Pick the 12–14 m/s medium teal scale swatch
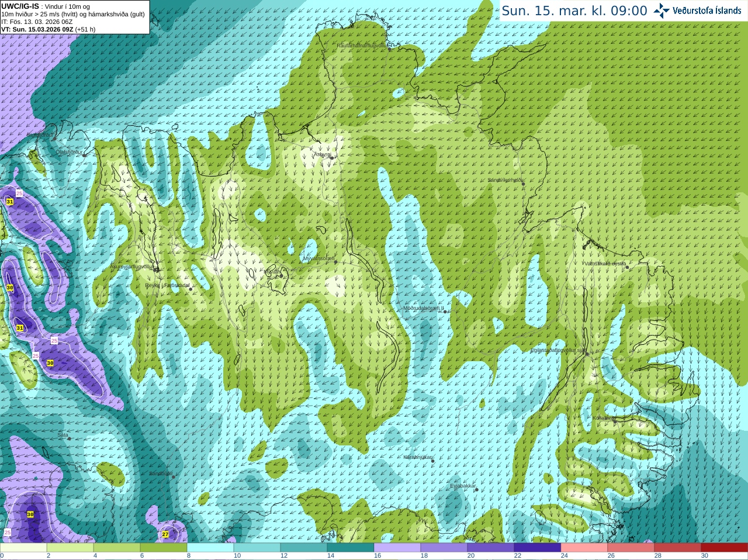Image resolution: width=748 pixels, height=560 pixels. (x=304, y=548)
